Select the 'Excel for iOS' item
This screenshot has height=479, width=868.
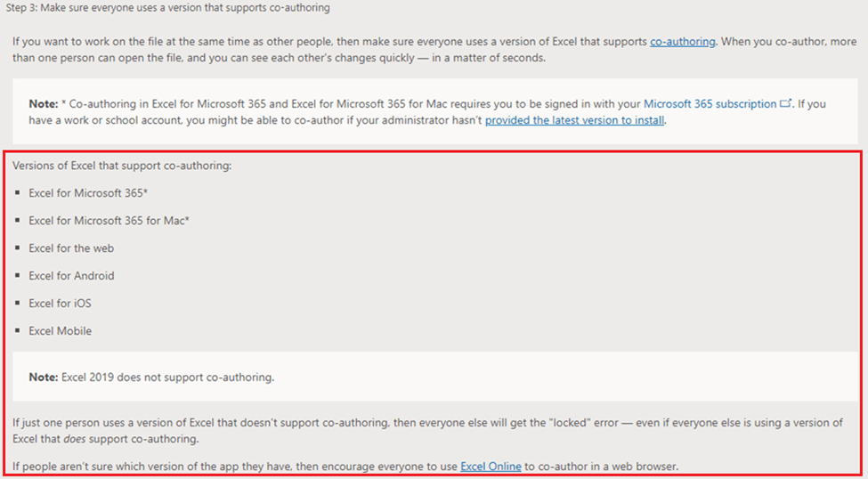coord(60,304)
